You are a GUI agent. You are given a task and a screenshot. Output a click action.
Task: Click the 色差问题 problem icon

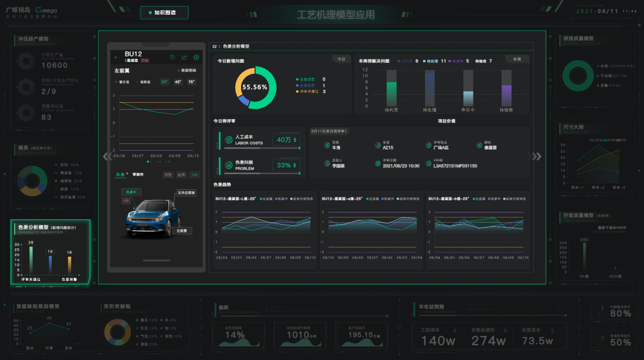228,165
